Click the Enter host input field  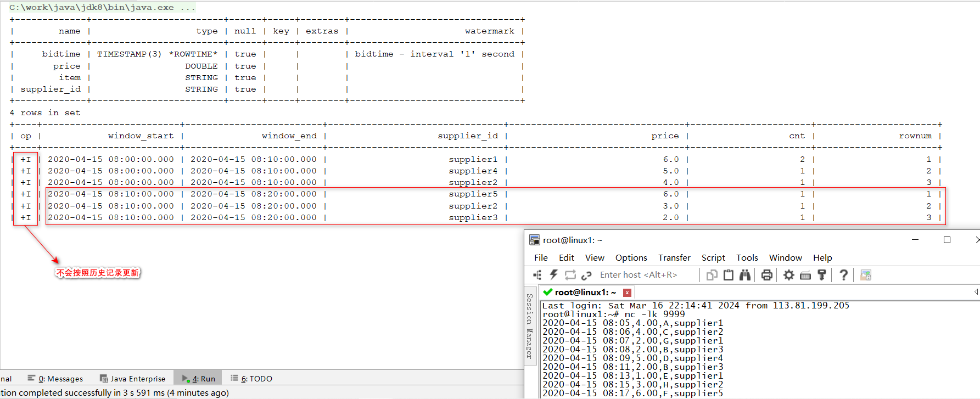click(x=647, y=275)
